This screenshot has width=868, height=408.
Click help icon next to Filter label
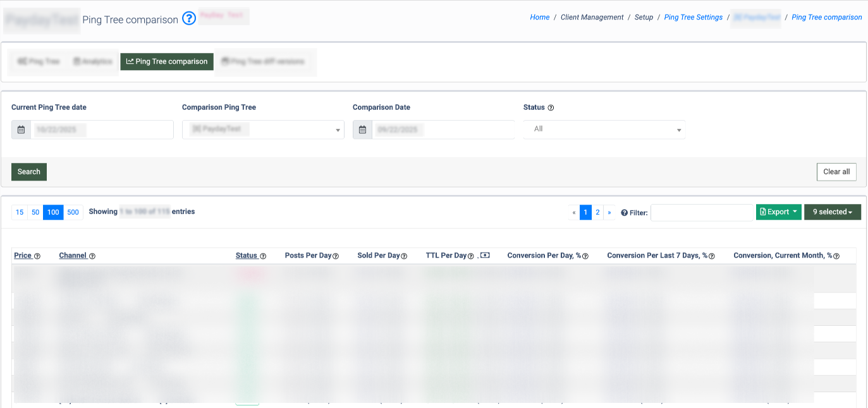(624, 213)
